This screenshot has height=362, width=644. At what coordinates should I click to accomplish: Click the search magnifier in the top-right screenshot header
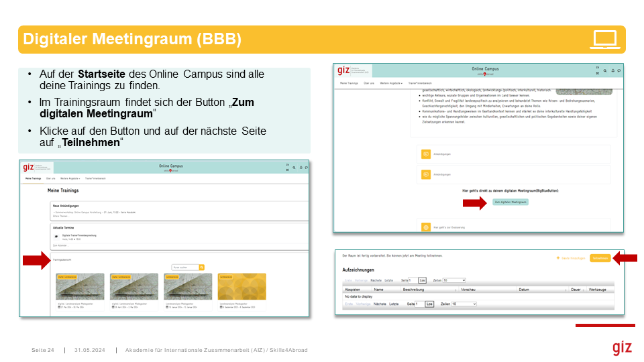coord(604,70)
